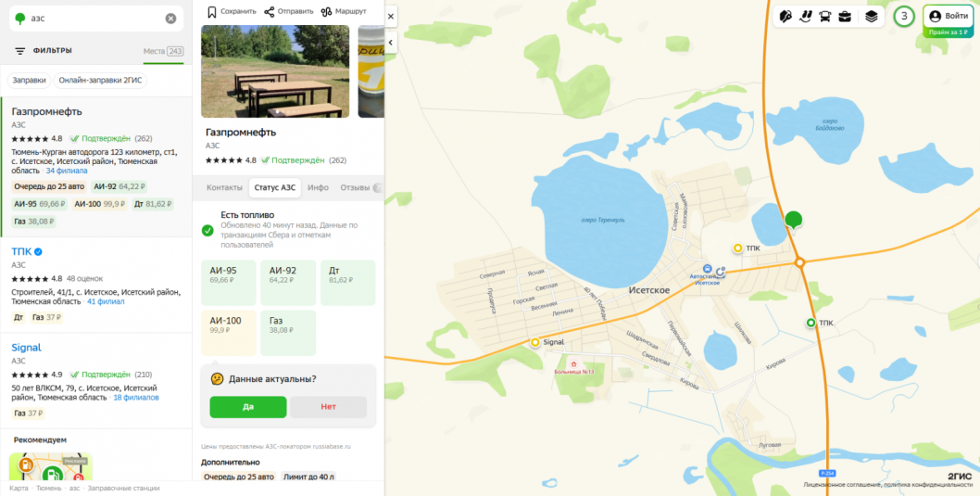Viewport: 980px width, 496px height.
Task: Apply the Заправки category chip
Action: point(30,80)
